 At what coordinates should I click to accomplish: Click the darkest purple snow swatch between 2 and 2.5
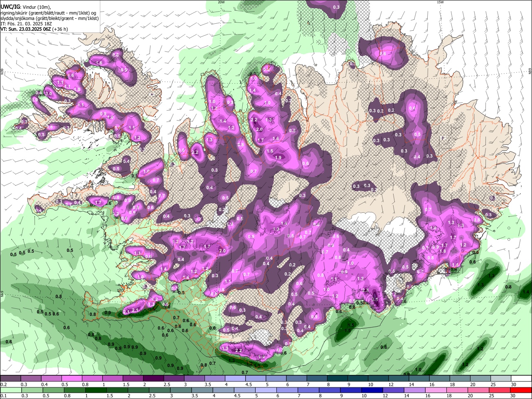153,378
